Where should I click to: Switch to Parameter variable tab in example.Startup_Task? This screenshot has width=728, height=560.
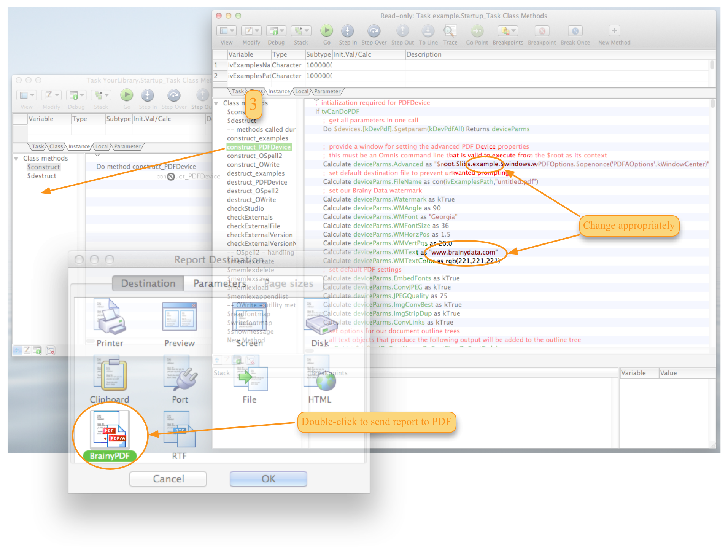(327, 92)
